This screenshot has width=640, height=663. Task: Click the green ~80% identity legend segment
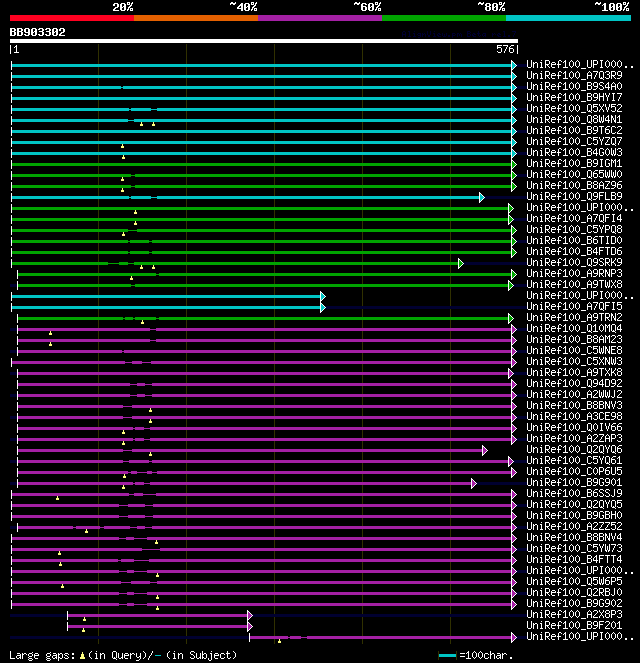(x=444, y=18)
